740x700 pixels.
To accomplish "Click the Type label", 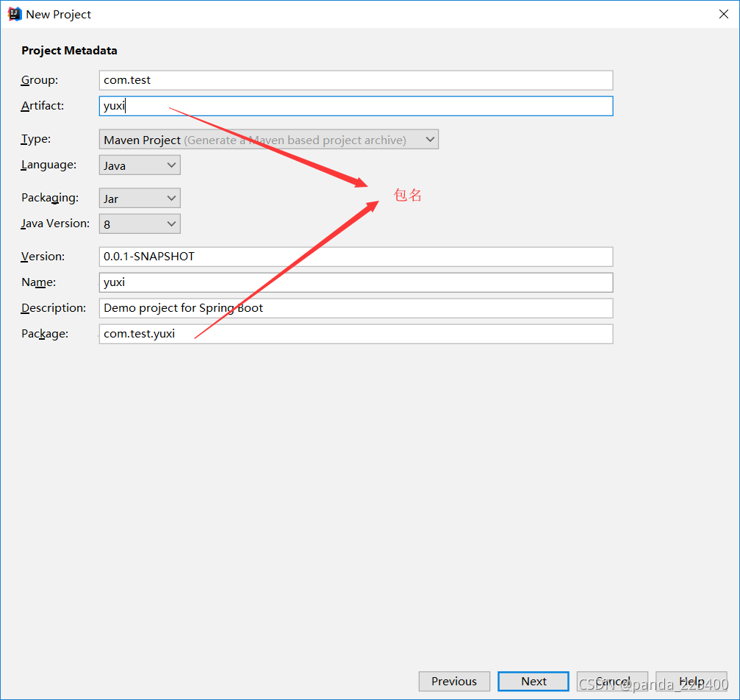I will click(36, 140).
